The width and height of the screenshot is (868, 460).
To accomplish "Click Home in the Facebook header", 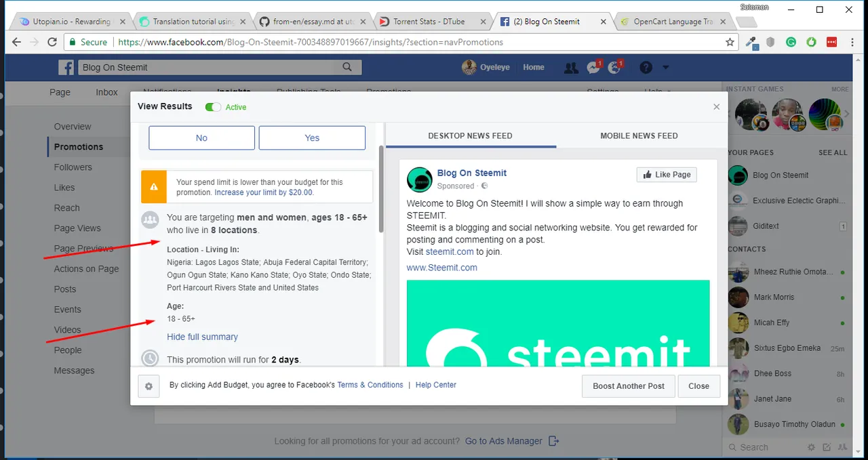I will 534,67.
